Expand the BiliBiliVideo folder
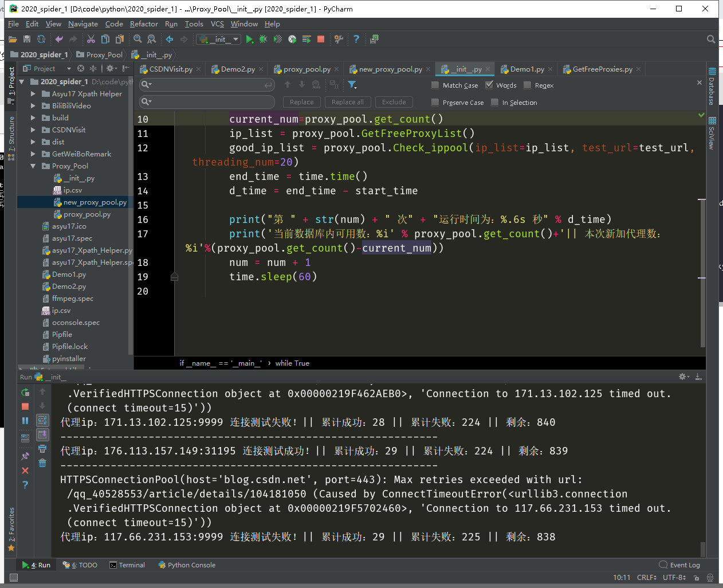This screenshot has height=588, width=723. pyautogui.click(x=33, y=106)
